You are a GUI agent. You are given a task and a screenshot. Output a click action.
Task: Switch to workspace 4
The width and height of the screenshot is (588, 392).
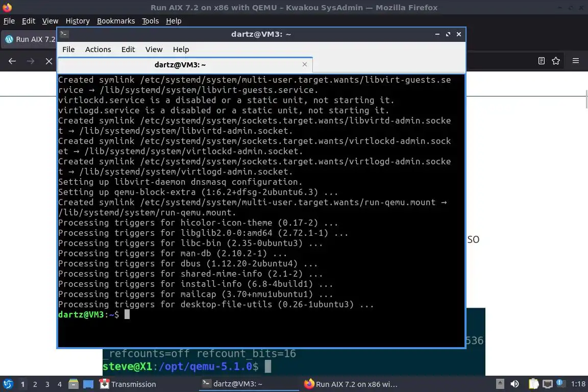click(x=59, y=384)
